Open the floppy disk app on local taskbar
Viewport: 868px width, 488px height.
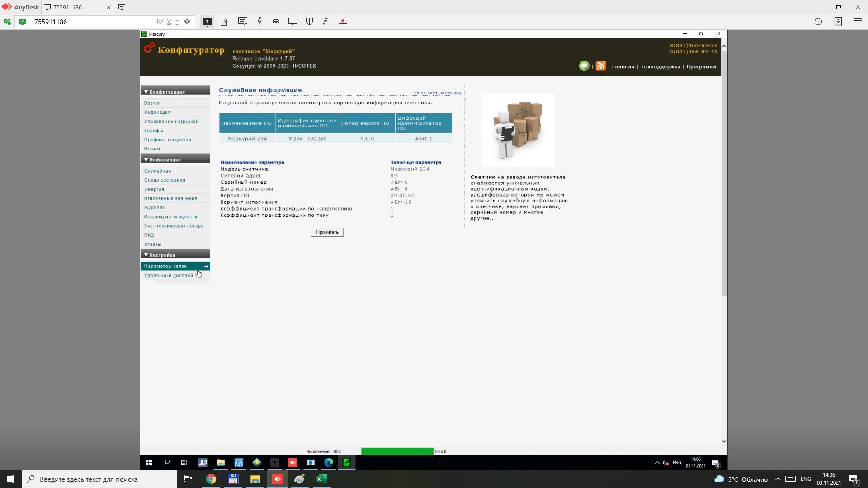(233, 479)
